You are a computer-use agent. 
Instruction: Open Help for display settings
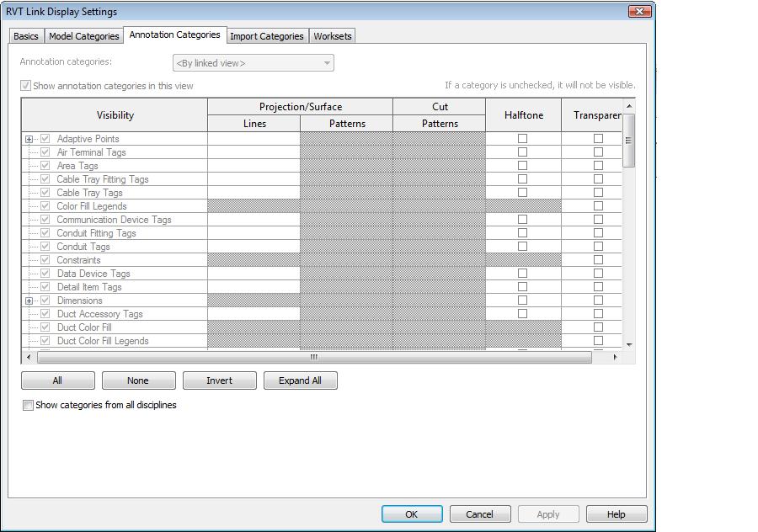616,514
